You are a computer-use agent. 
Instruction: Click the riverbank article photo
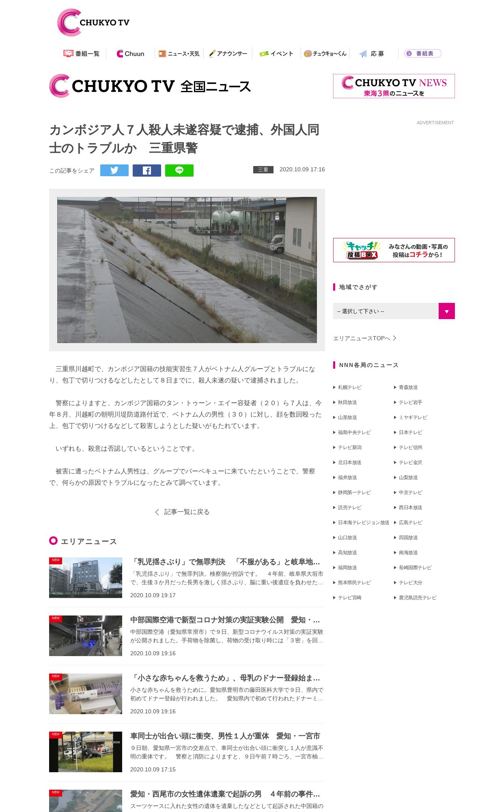[187, 270]
